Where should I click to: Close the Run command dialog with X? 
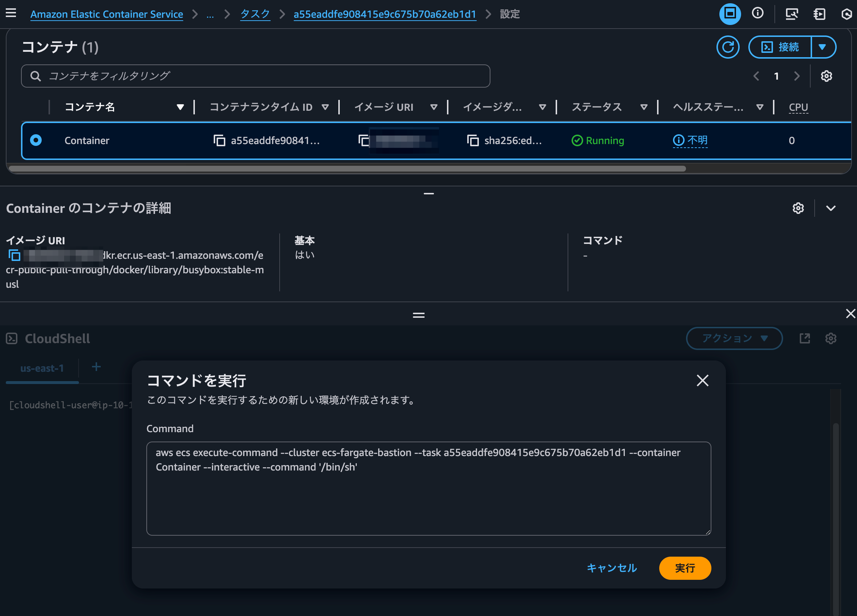tap(702, 380)
